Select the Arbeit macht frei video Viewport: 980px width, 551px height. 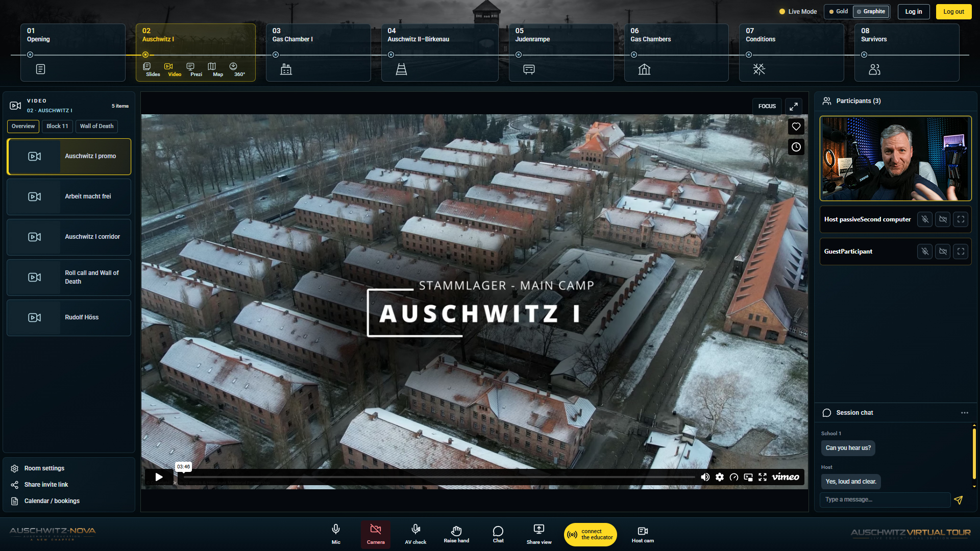click(69, 197)
